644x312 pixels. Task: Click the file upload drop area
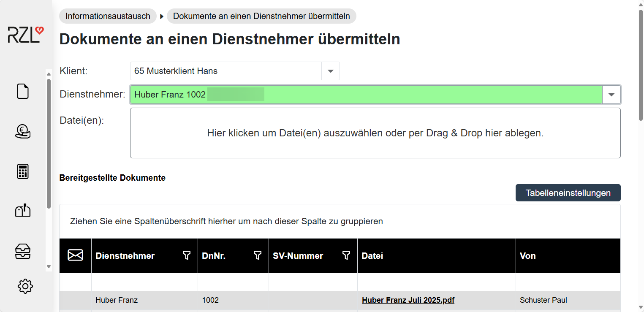tap(375, 133)
